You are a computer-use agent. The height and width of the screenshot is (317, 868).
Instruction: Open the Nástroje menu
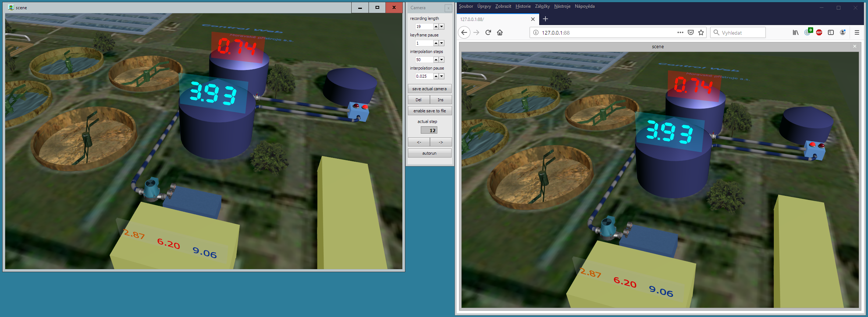[x=562, y=6]
